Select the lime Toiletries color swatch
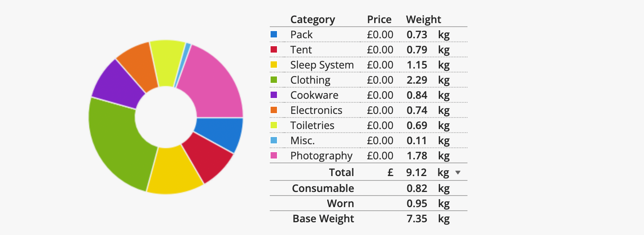 tap(274, 125)
